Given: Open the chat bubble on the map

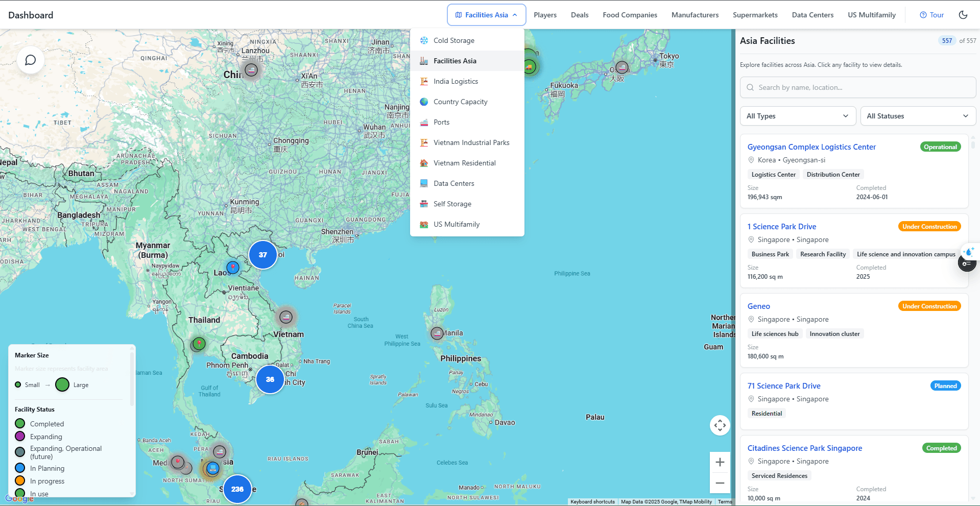Looking at the screenshot, I should point(30,60).
